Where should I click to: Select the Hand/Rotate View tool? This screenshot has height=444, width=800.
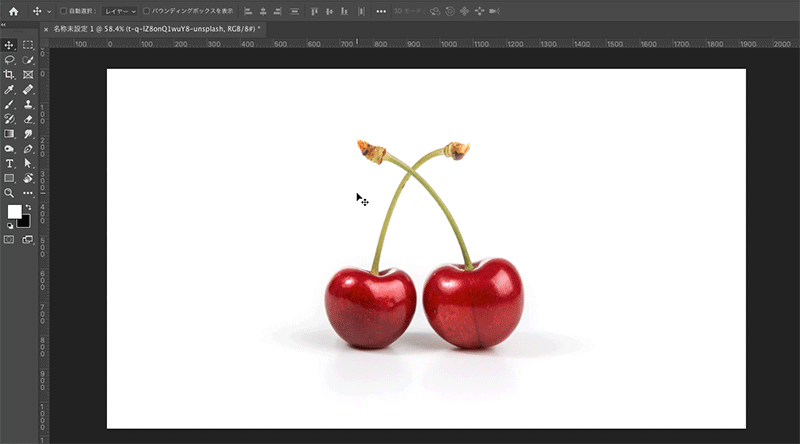[28, 179]
